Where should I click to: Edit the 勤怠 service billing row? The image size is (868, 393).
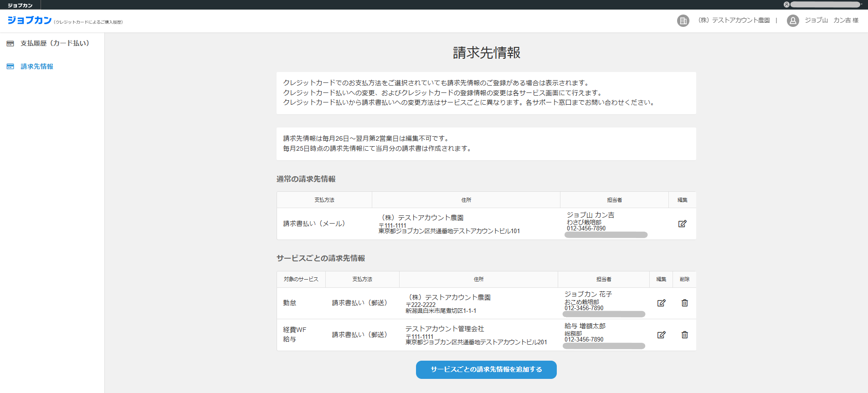coord(661,303)
